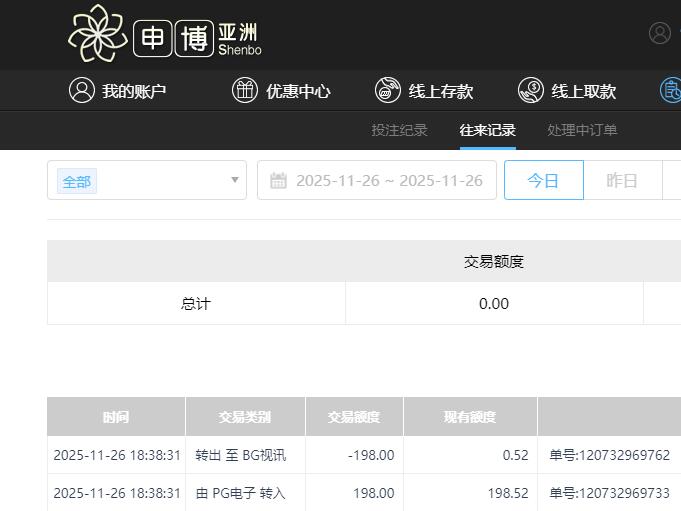The width and height of the screenshot is (681, 511).
Task: Click the 交易额度 summary header
Action: pos(494,261)
